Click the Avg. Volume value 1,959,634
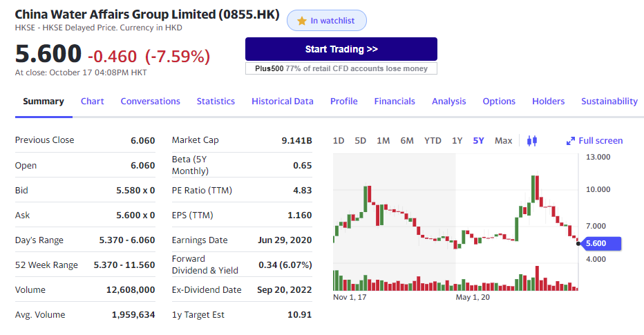644x335 pixels. pos(133,315)
